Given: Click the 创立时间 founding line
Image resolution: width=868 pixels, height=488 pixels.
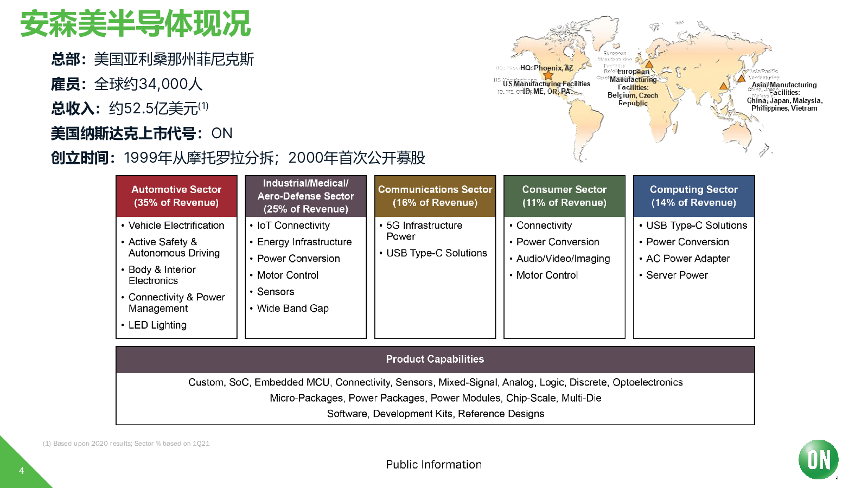Looking at the screenshot, I should pyautogui.click(x=238, y=158).
